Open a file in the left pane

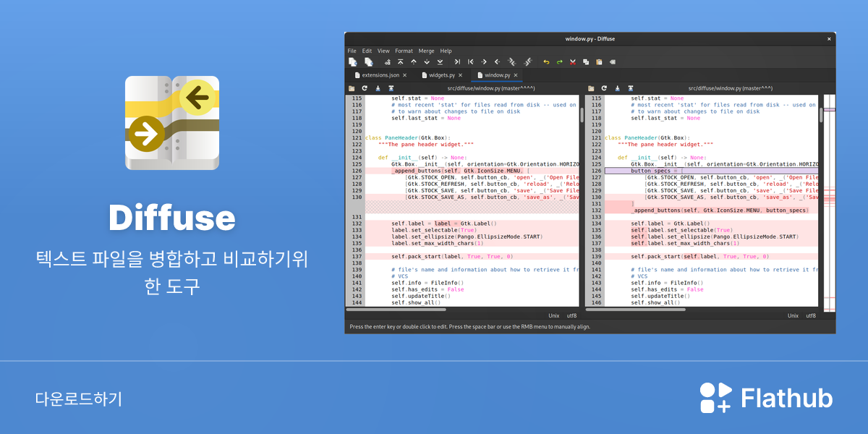(x=352, y=88)
